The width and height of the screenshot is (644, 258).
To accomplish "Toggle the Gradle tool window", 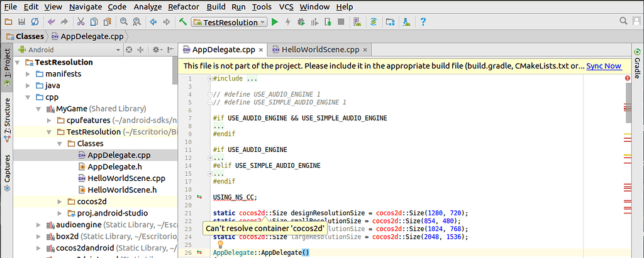I will tap(637, 64).
